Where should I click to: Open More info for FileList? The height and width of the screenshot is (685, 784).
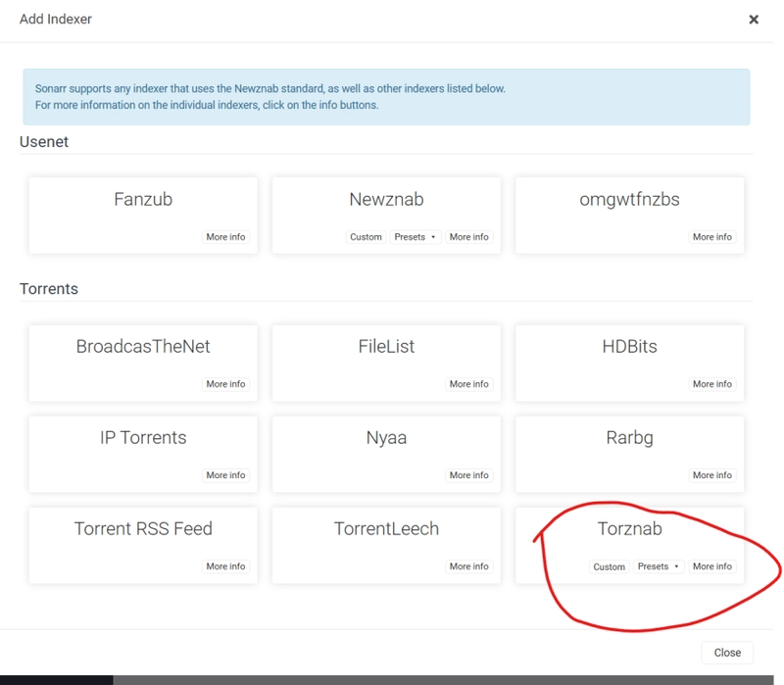(x=468, y=384)
